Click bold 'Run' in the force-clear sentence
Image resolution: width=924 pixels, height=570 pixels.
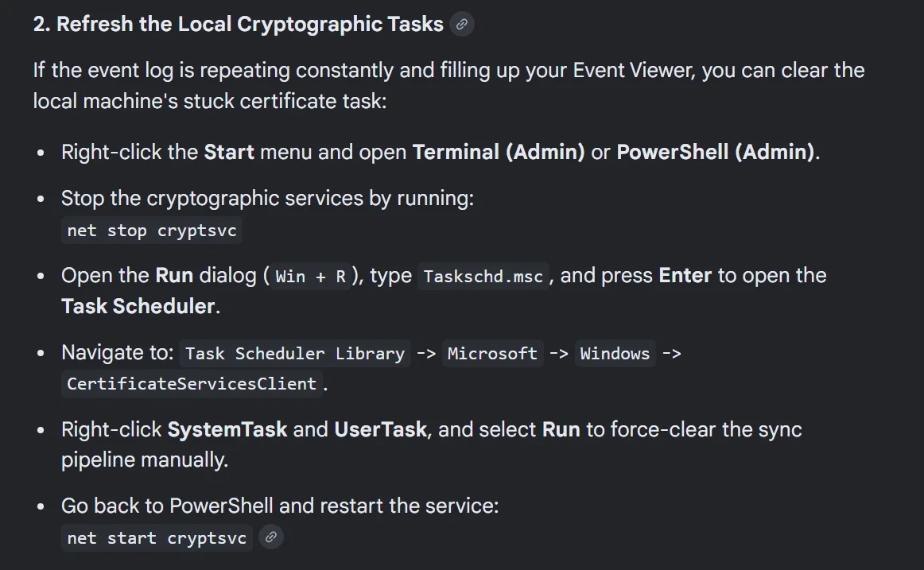(561, 429)
